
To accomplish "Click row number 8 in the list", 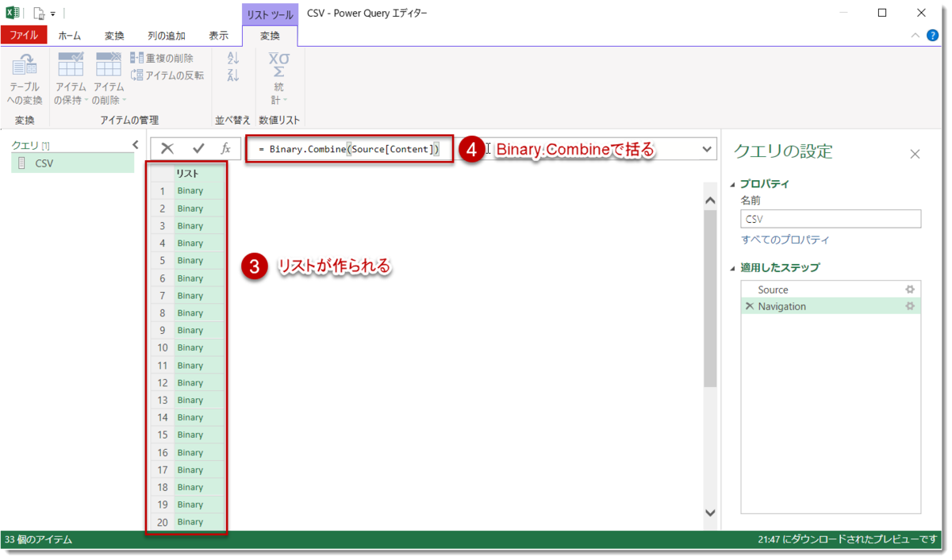I will coord(162,313).
